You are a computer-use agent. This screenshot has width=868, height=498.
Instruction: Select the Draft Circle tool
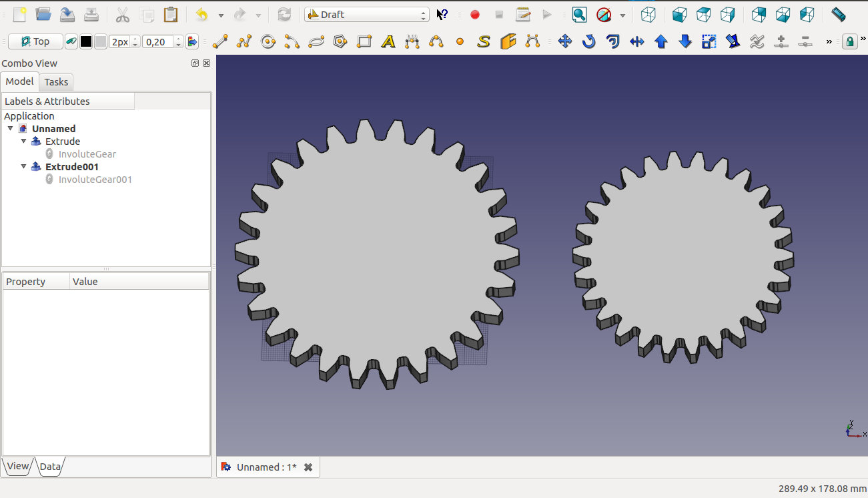coord(268,42)
